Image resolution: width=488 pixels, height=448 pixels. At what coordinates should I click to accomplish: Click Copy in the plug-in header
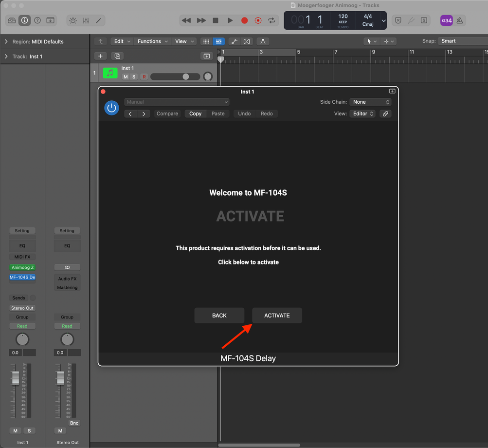196,114
